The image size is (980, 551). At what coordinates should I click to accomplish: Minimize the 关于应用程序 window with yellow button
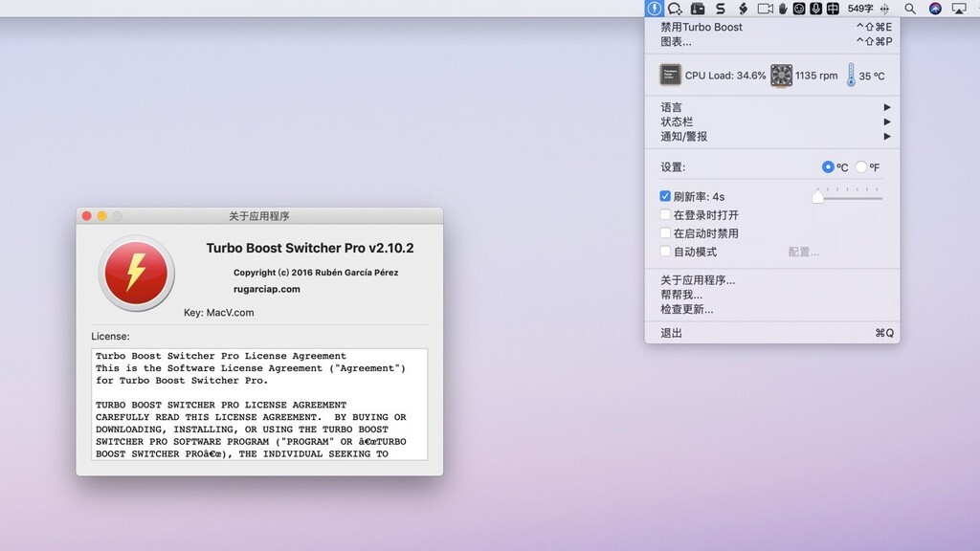(101, 216)
